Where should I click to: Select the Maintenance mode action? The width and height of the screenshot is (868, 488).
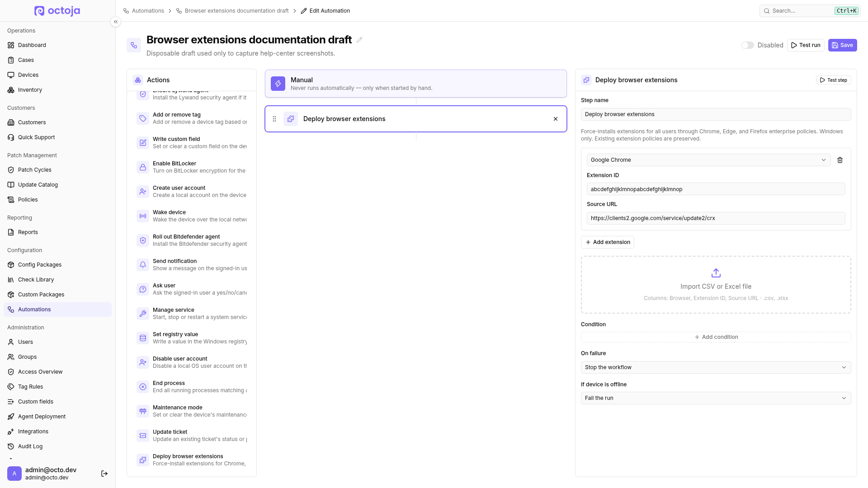pyautogui.click(x=192, y=411)
